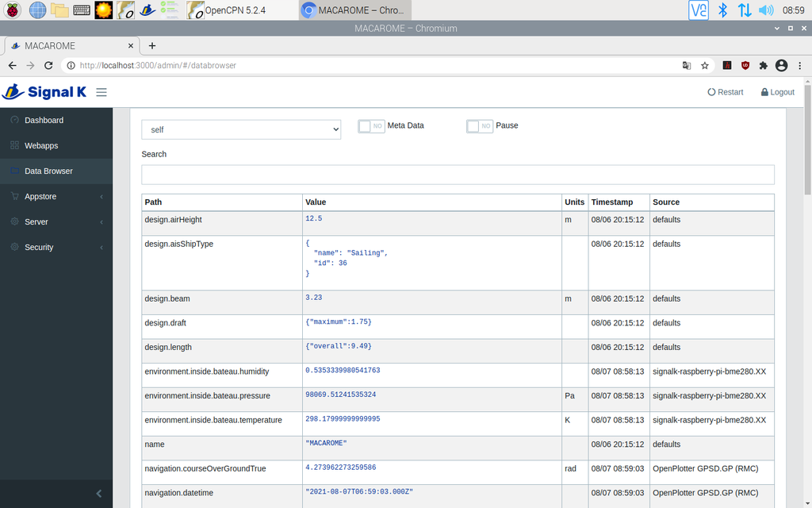Expand the Appstore sidebar section
Viewport: 812px width, 508px height.
[x=56, y=197]
